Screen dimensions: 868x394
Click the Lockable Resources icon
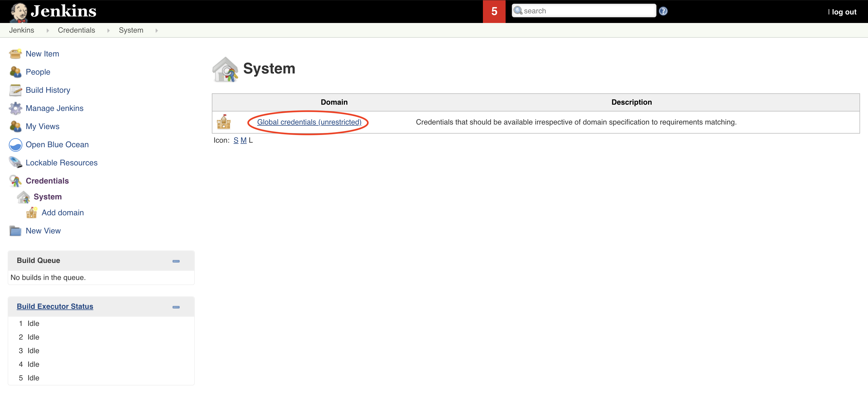[15, 163]
